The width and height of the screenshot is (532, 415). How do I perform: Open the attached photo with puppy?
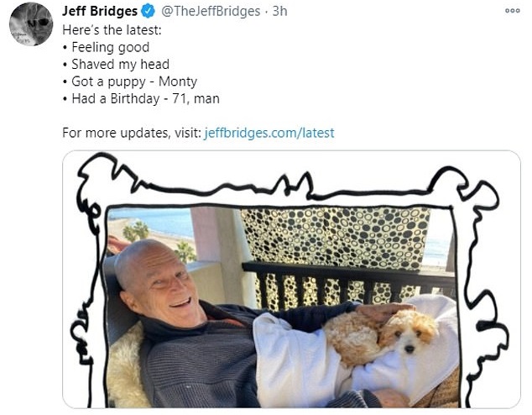[291, 279]
